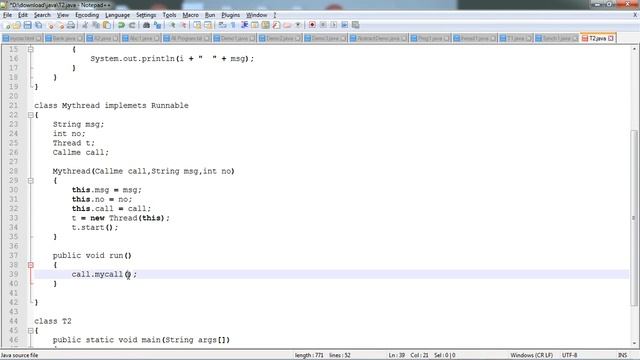
Task: Collapse the T2 class fold at line 45
Action: [31, 331]
